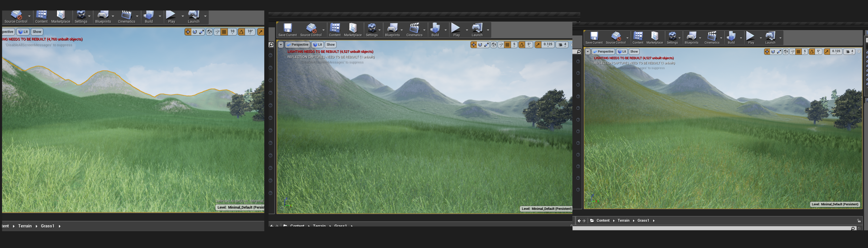Open grid snap size 10 dropdown, left viewport
The width and height of the screenshot is (868, 248).
233,32
